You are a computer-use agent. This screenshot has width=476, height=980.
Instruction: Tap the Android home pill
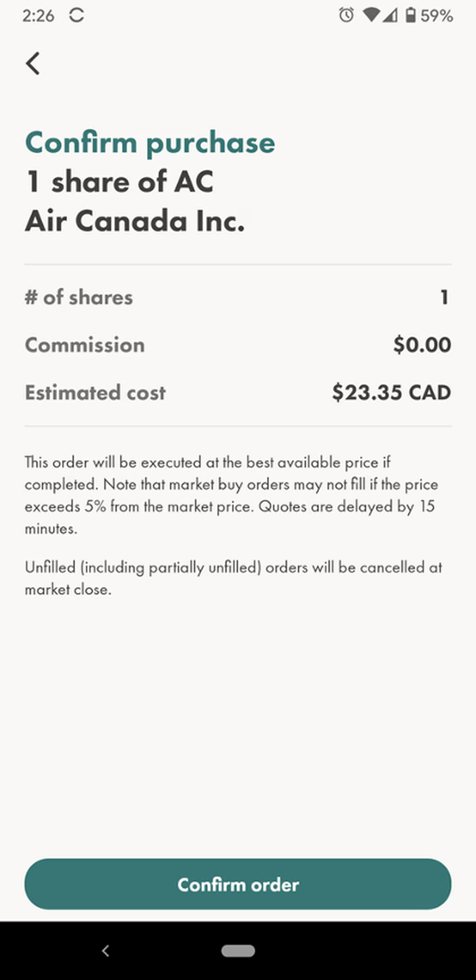pos(238,951)
